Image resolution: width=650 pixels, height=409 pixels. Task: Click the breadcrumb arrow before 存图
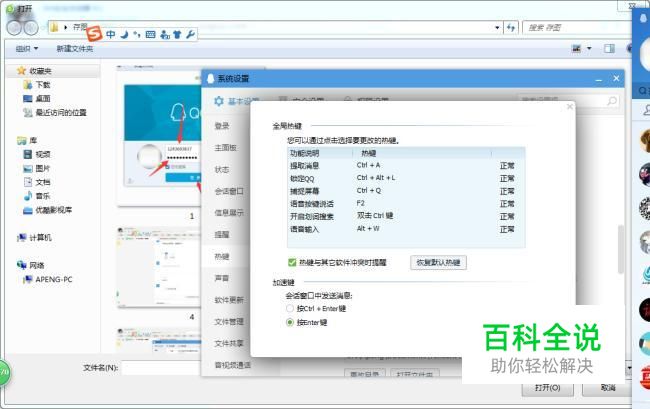pos(65,27)
